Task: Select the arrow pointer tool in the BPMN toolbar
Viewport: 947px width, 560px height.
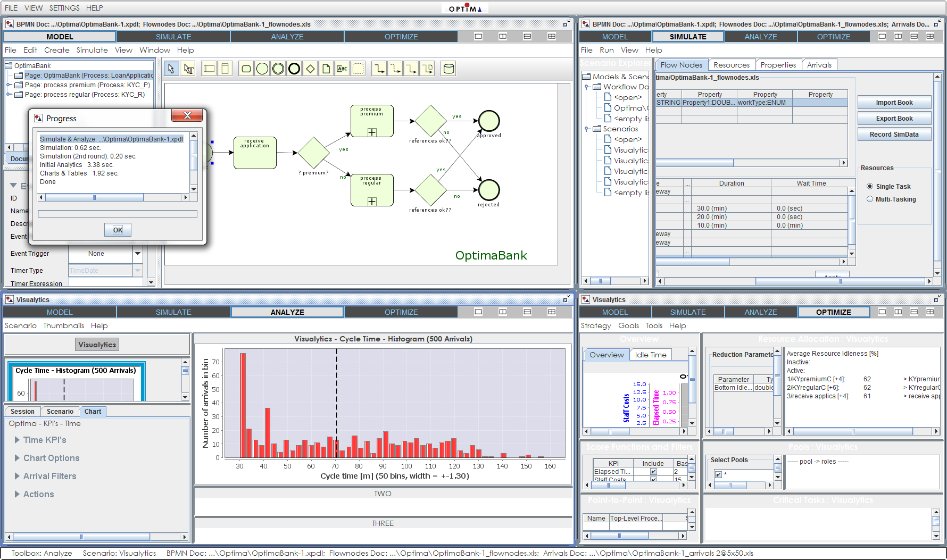Action: point(171,69)
